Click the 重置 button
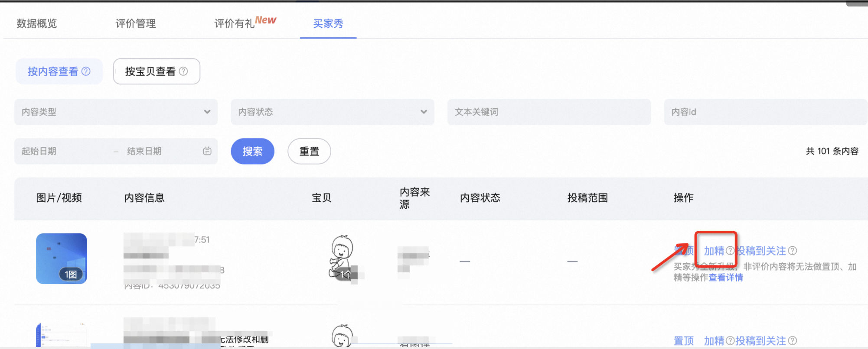This screenshot has width=868, height=349. click(x=309, y=151)
